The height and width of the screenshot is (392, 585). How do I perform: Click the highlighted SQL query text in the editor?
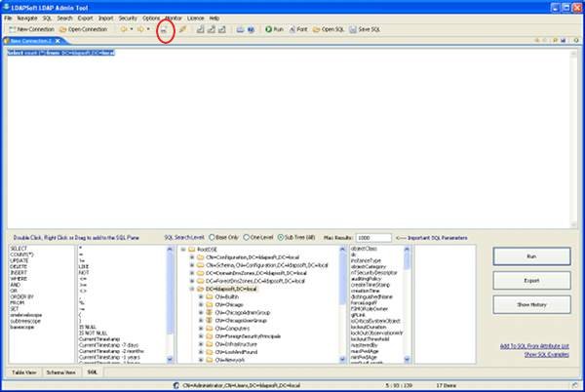[60, 53]
